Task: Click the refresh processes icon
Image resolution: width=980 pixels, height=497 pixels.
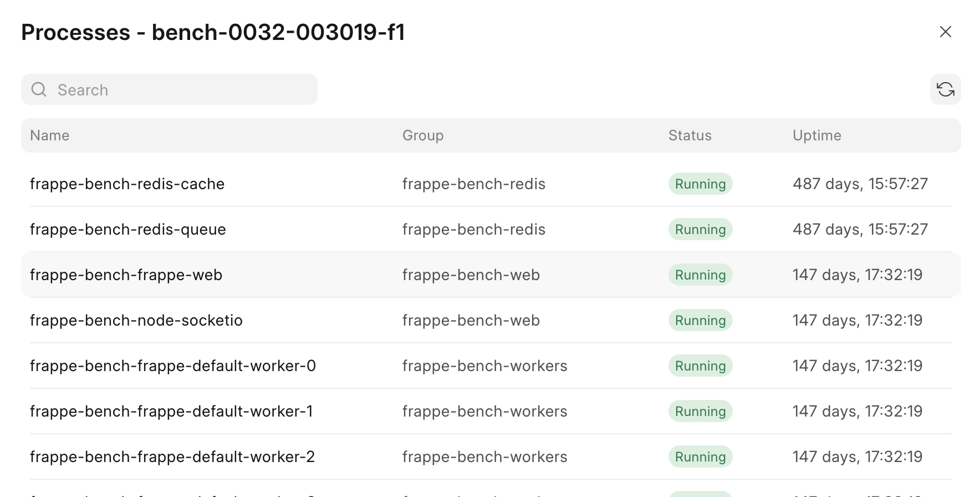Action: 945,89
